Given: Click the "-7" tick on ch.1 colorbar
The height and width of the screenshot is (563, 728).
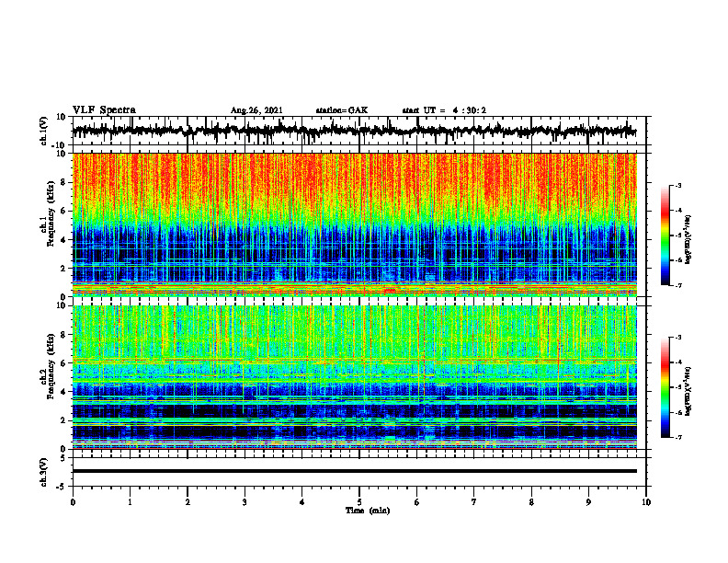Looking at the screenshot, I should [x=678, y=285].
